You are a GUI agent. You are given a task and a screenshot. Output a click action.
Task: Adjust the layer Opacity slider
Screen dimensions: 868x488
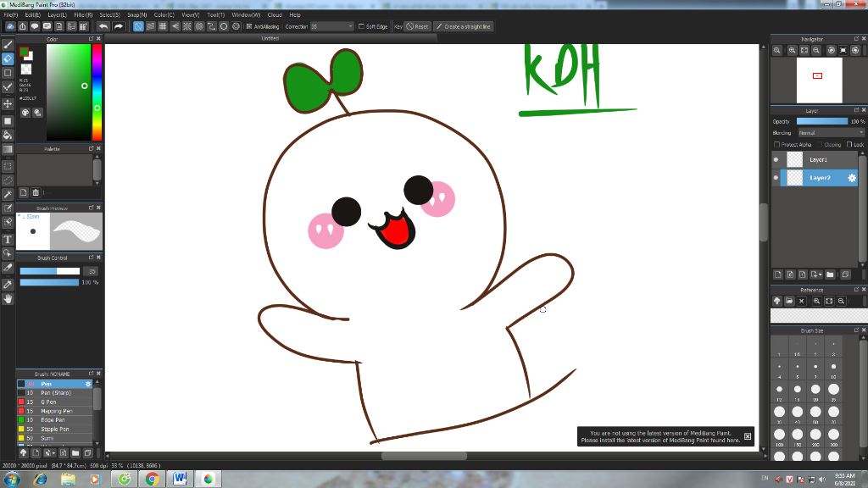[x=821, y=121]
